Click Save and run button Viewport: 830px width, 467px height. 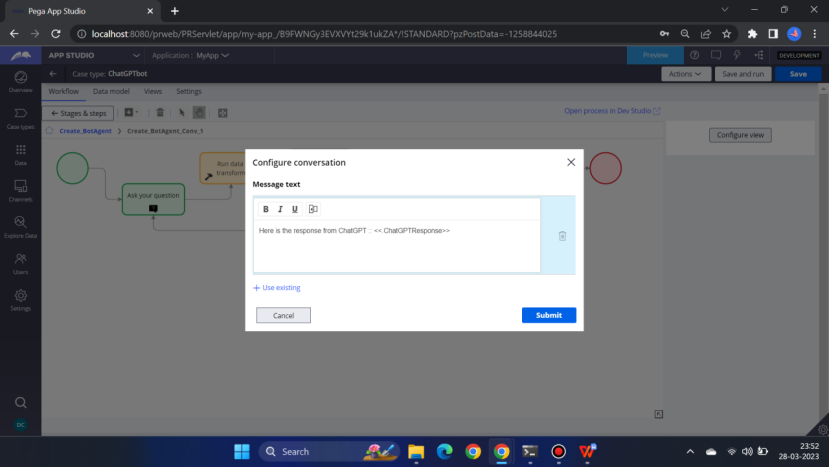pos(743,74)
